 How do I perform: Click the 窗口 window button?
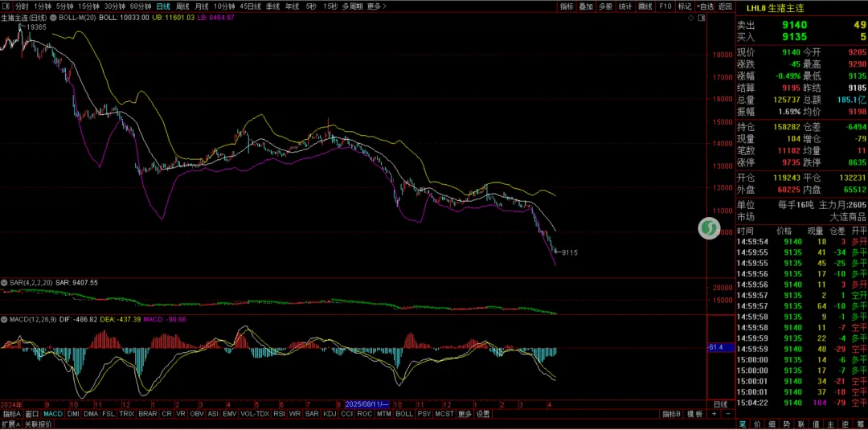32,414
